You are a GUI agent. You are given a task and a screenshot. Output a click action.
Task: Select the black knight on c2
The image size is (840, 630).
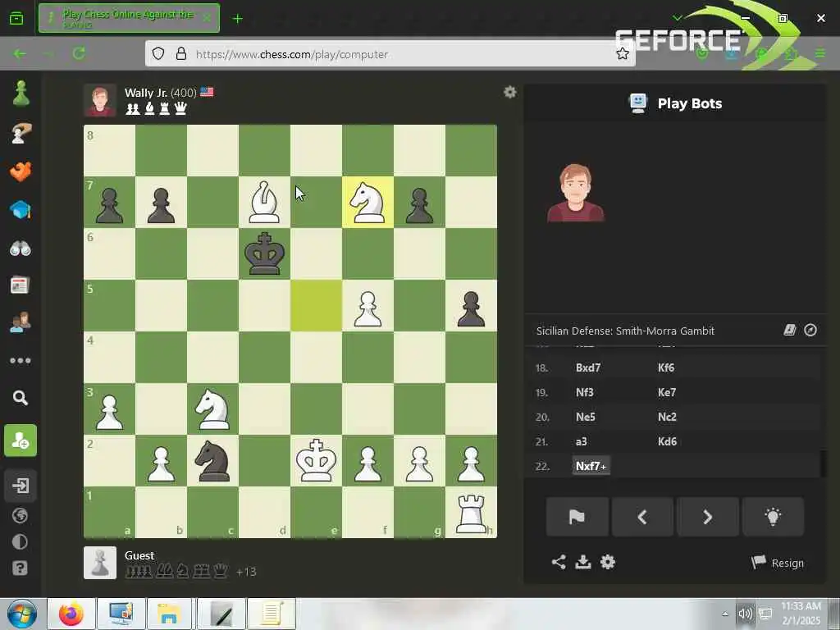pyautogui.click(x=212, y=461)
